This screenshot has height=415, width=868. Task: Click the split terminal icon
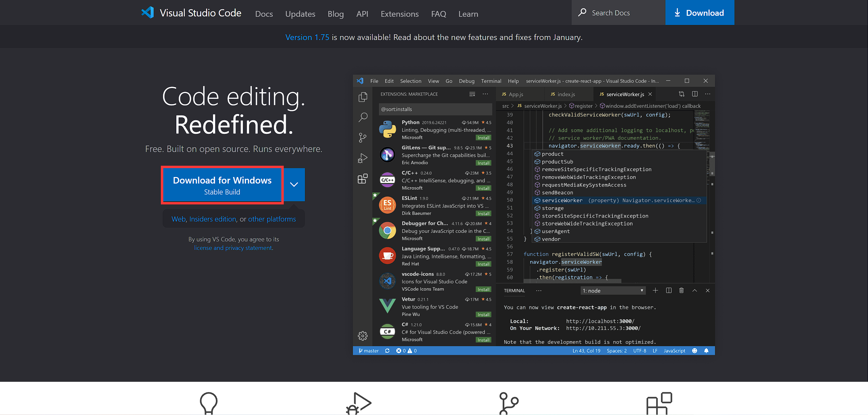click(x=668, y=290)
